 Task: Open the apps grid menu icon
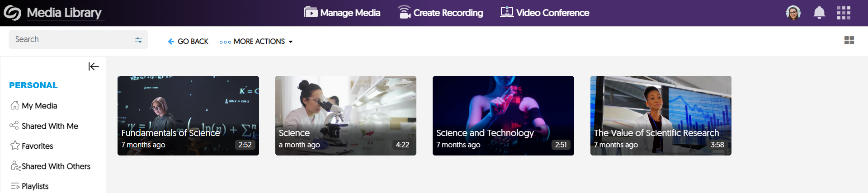click(844, 13)
